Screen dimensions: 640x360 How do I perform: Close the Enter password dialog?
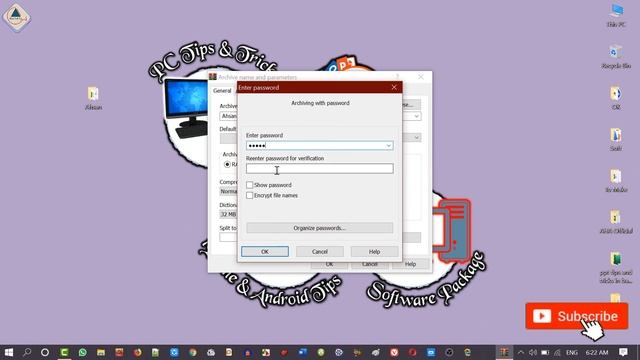coord(394,87)
